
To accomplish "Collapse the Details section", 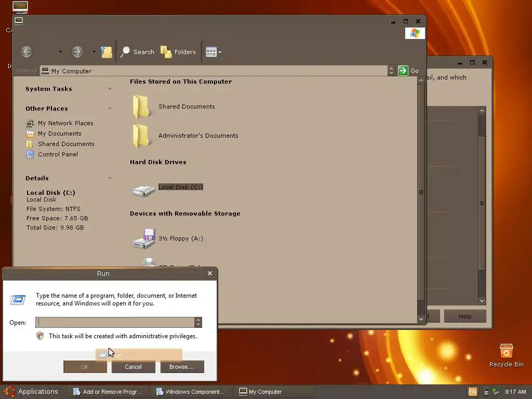I will [x=110, y=178].
